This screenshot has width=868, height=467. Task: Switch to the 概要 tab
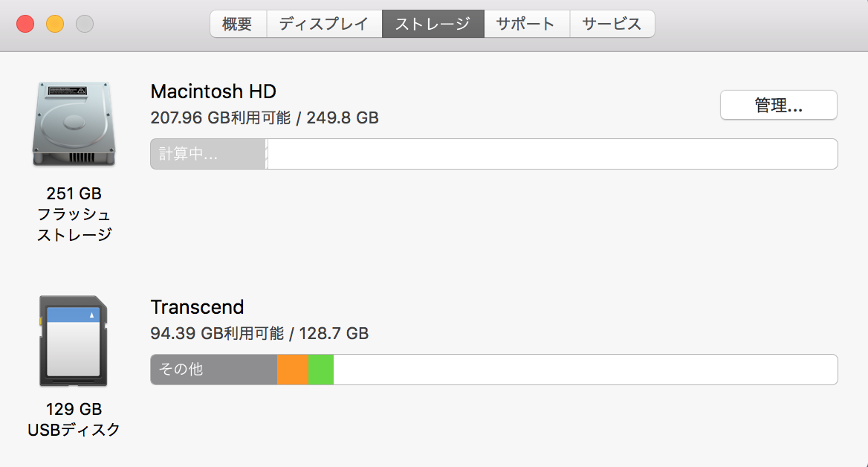pyautogui.click(x=237, y=24)
